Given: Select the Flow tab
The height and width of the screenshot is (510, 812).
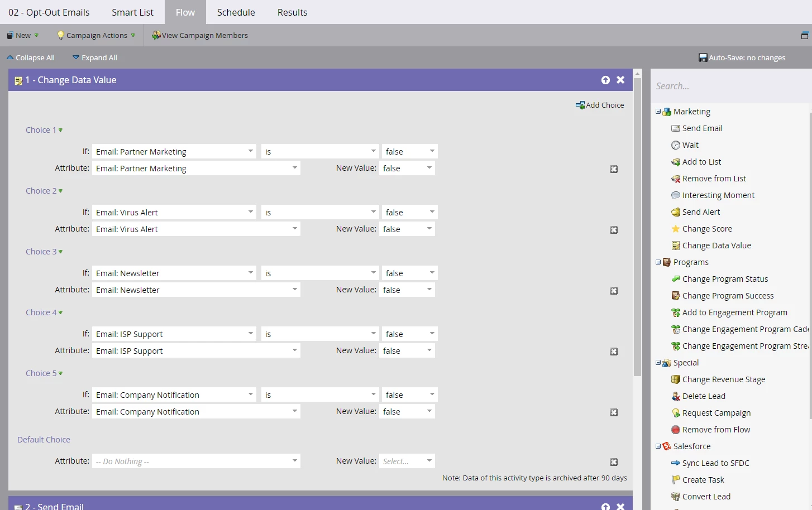Looking at the screenshot, I should [185, 12].
